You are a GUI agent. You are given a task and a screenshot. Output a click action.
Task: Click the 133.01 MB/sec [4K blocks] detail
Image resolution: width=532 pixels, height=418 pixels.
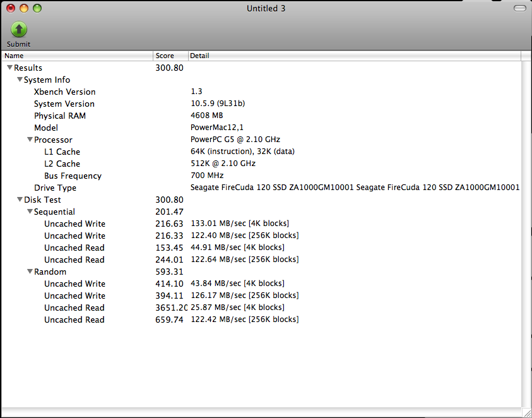[240, 224]
